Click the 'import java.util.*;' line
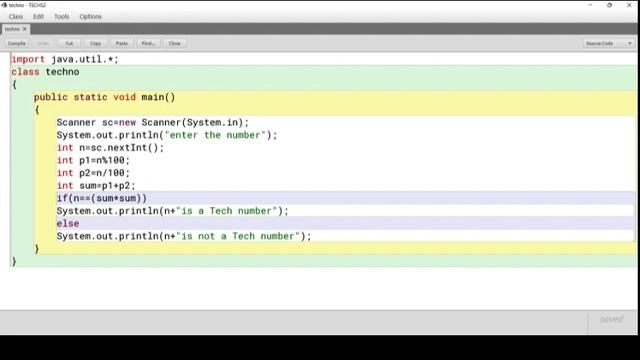Image resolution: width=640 pixels, height=360 pixels. (x=65, y=59)
